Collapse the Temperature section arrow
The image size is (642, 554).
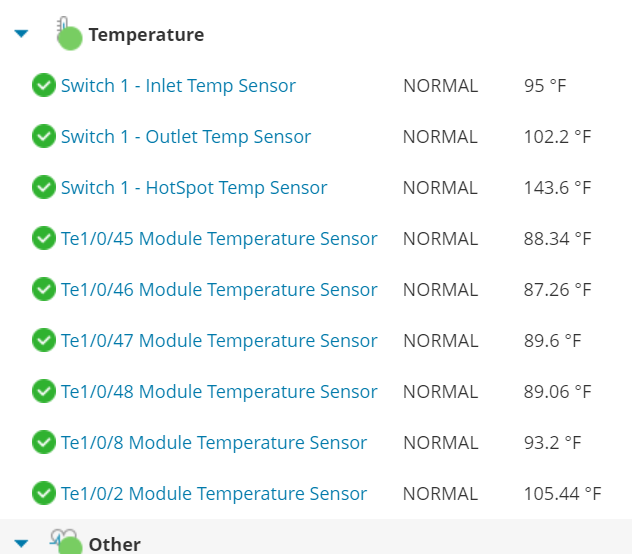pos(21,34)
